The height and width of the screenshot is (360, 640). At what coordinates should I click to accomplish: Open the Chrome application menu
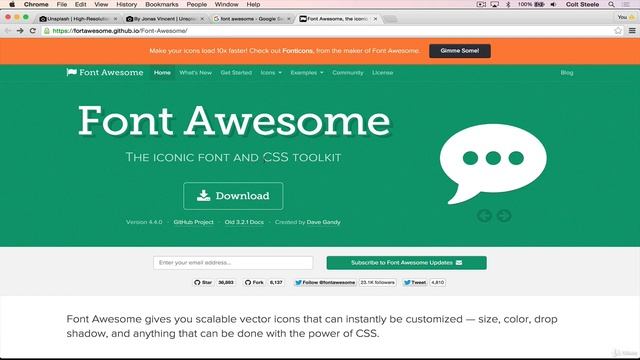(36, 4)
